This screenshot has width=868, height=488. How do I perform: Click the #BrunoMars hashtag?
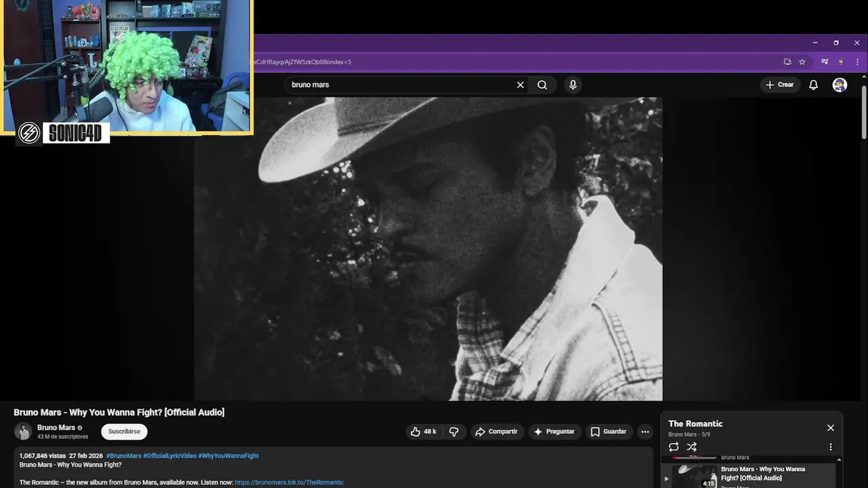pos(123,456)
